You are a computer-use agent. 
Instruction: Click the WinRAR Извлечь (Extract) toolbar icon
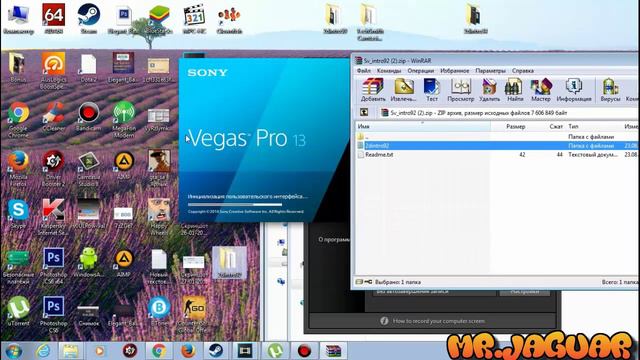point(403,90)
